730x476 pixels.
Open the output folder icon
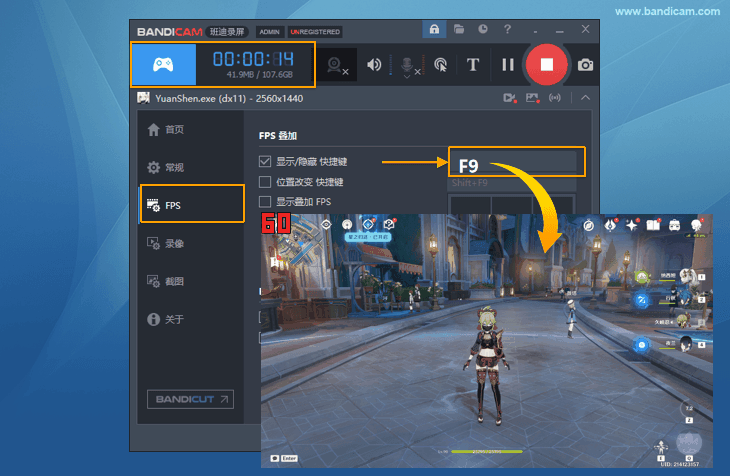point(459,31)
